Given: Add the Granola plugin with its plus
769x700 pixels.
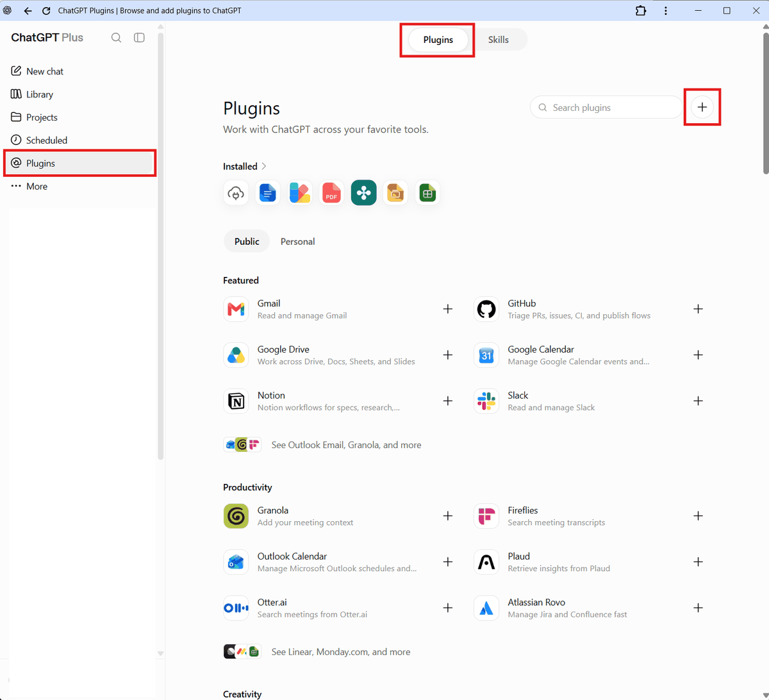Looking at the screenshot, I should 448,516.
